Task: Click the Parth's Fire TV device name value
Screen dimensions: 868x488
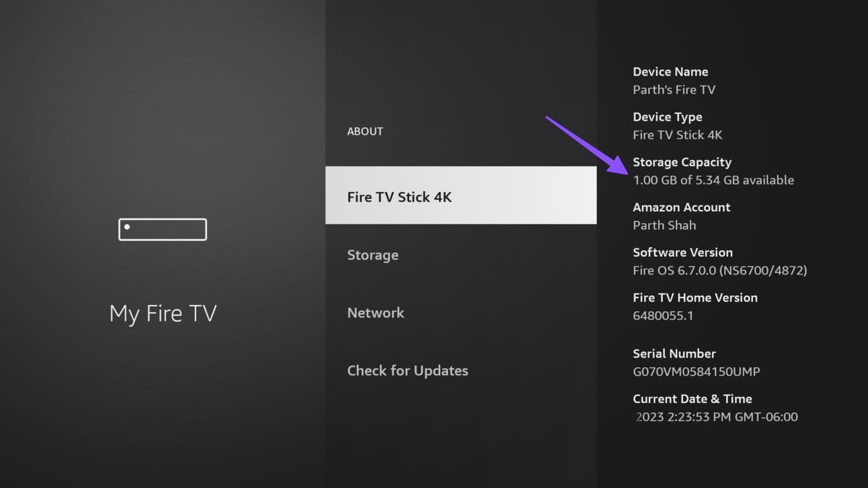Action: pos(674,90)
